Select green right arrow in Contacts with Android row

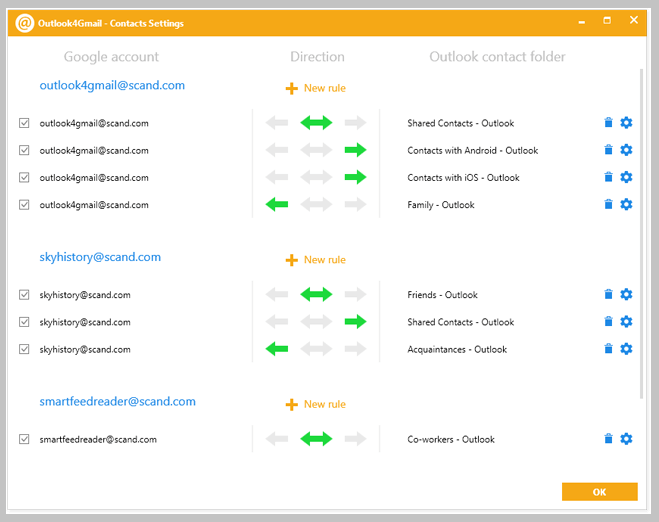pos(356,150)
